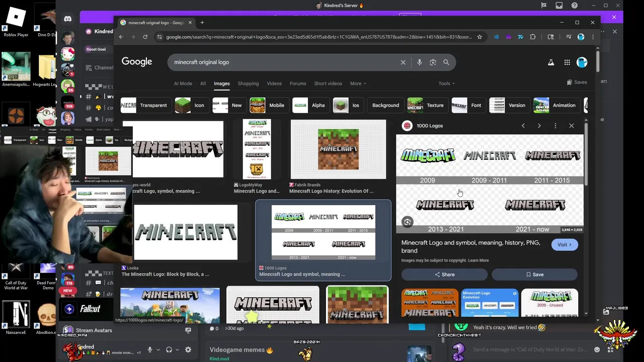Open Boost Goal in Discord sidebar
The image size is (644, 362).
tap(96, 49)
